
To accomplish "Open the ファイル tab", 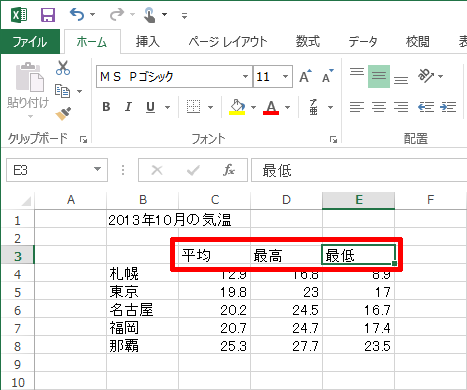I will (x=30, y=42).
